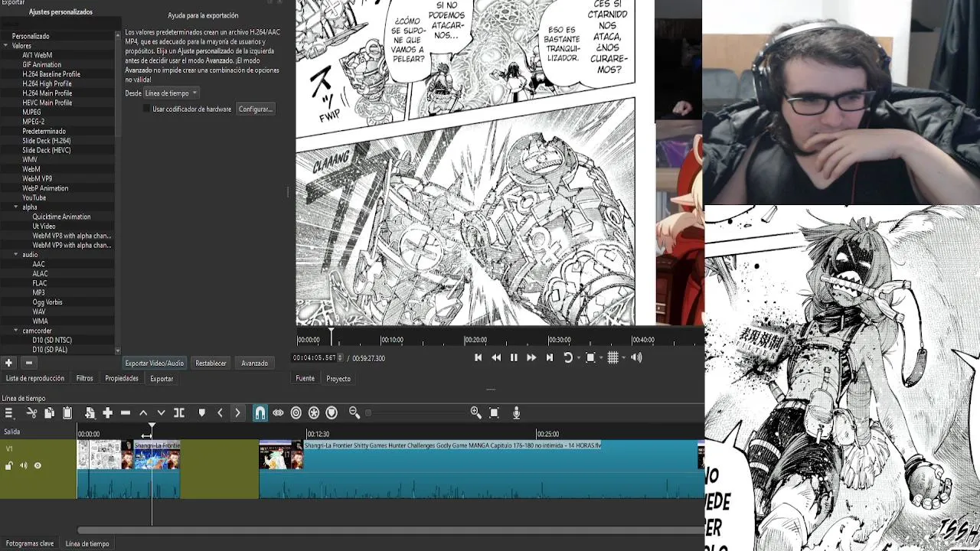The height and width of the screenshot is (551, 980).
Task: Click the clipboard Paste icon
Action: 67,412
